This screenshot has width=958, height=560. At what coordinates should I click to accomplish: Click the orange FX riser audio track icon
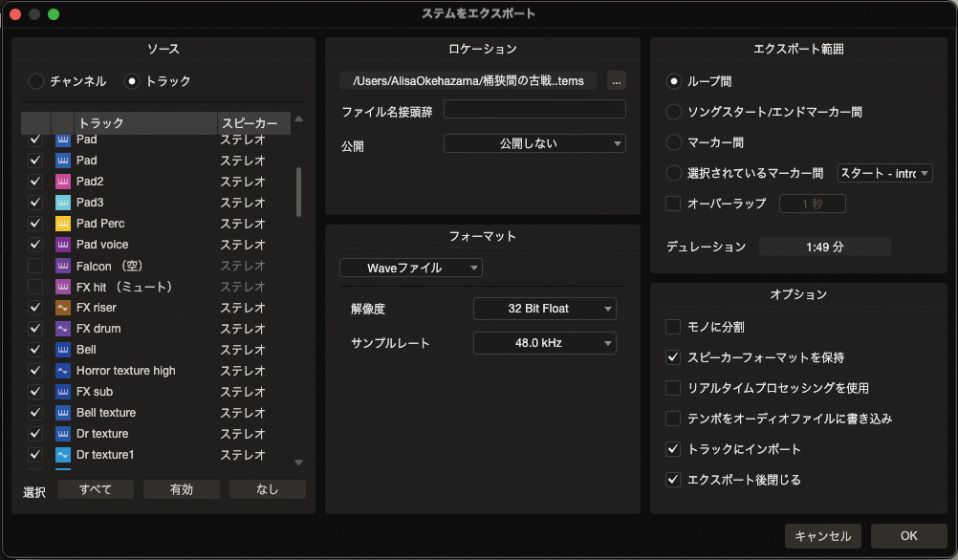pos(63,307)
